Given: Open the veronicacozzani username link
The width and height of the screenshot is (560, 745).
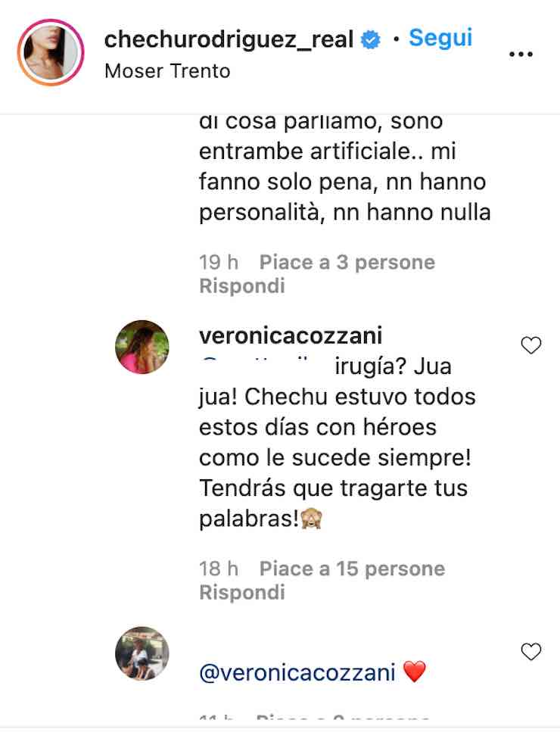Looking at the screenshot, I should 291,336.
